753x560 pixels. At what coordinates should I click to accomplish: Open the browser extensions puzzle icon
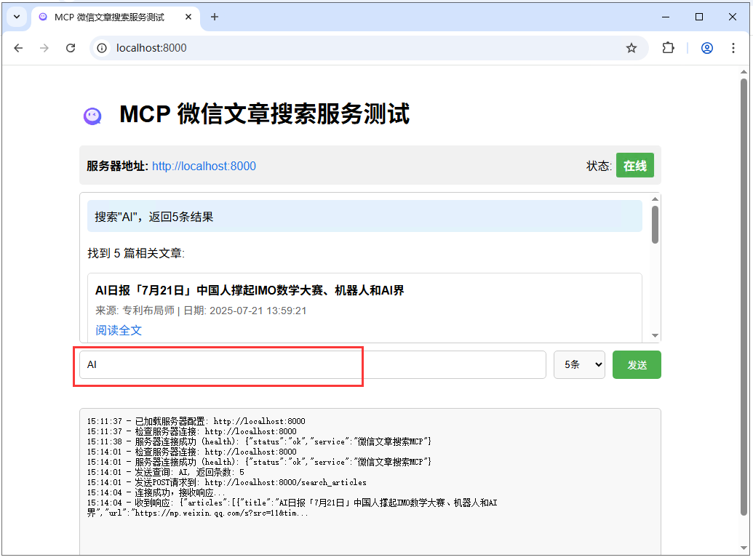click(x=668, y=48)
